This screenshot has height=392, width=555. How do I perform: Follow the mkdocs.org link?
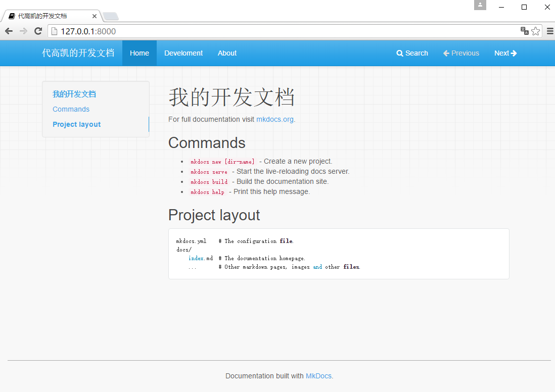[x=274, y=119]
